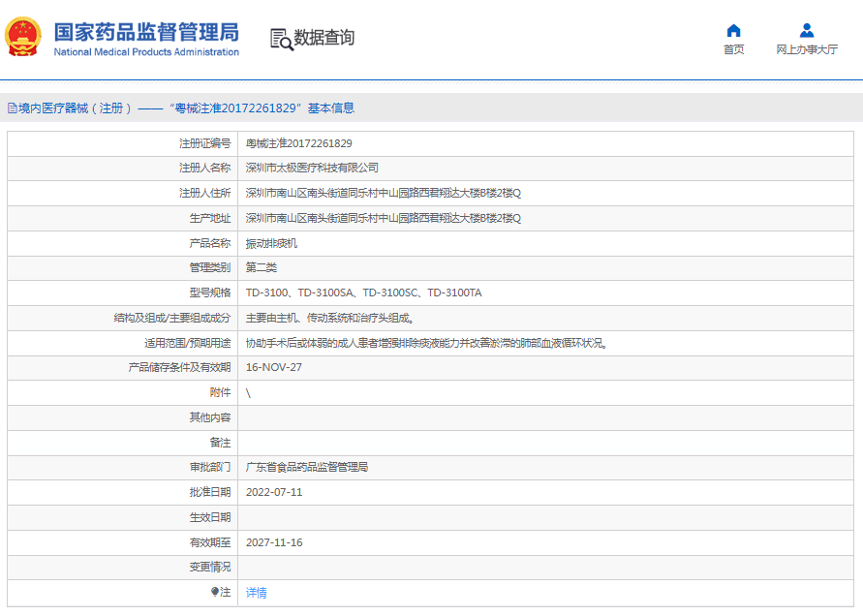
Task: Click the 批准日期 label
Action: [210, 492]
